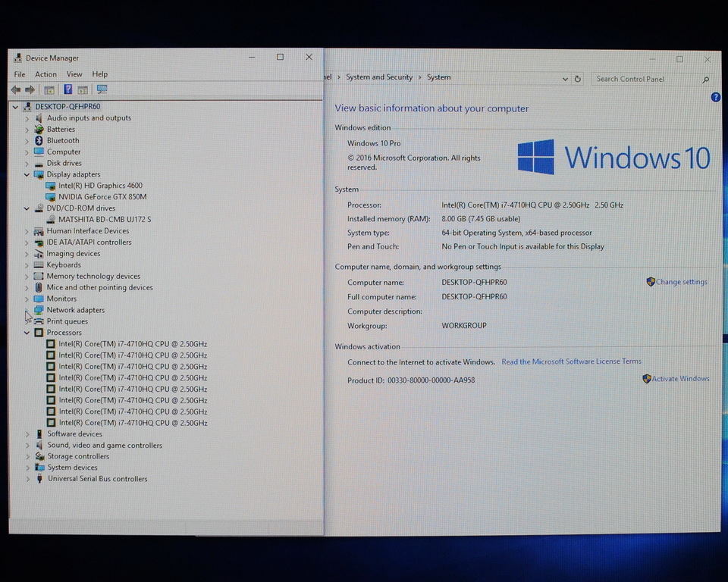Click the Search Control Panel field
This screenshot has height=582, width=728.
click(x=648, y=79)
